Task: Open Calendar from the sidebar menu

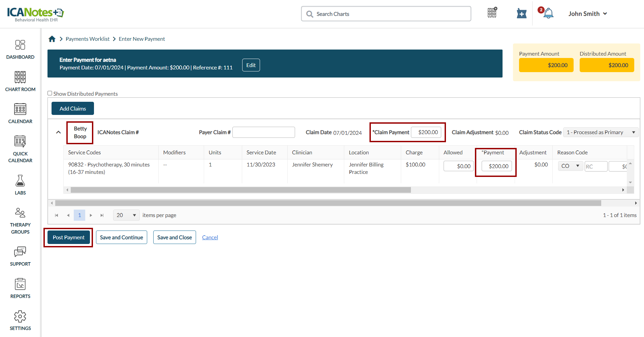Action: tap(20, 114)
